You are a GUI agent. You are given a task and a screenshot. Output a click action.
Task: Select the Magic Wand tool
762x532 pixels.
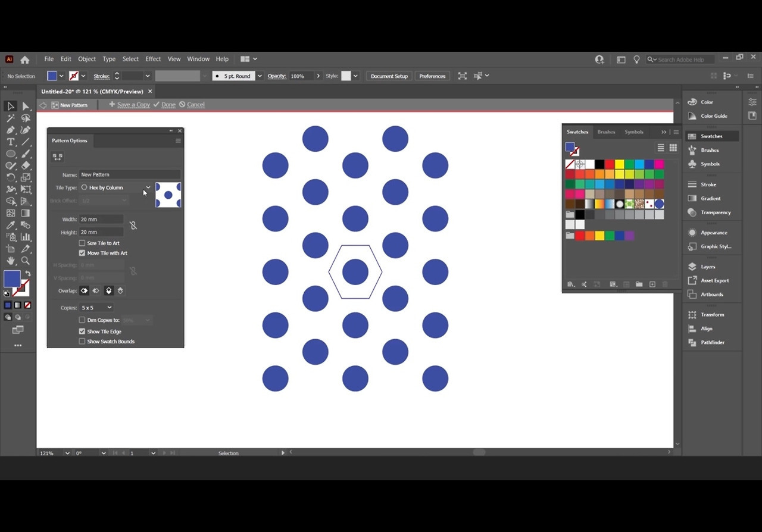coord(11,118)
